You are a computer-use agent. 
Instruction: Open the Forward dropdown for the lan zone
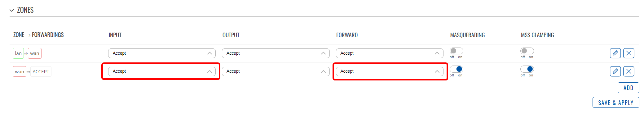[x=390, y=53]
